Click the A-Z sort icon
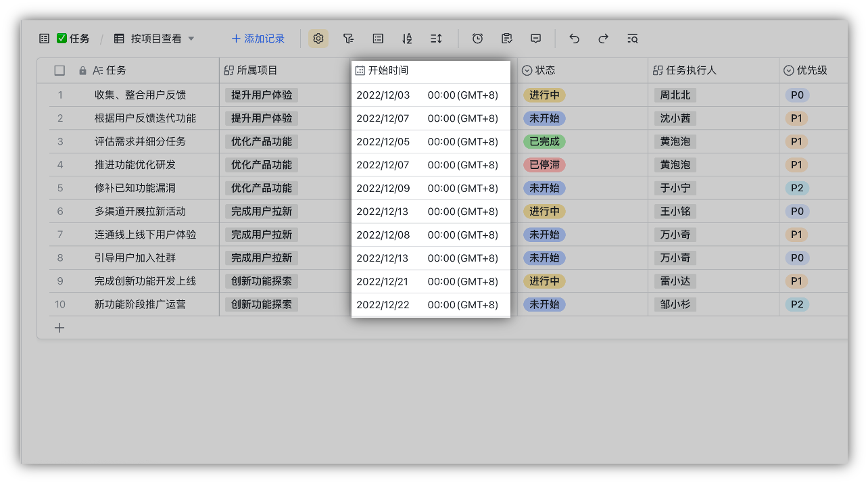Viewport: 868px width, 484px height. [407, 39]
